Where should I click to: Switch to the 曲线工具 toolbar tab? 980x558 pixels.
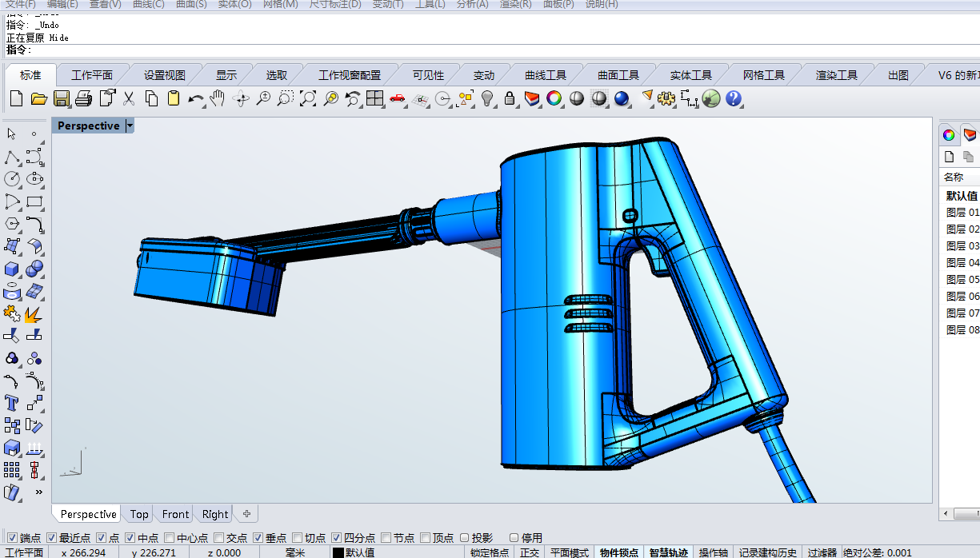coord(546,75)
